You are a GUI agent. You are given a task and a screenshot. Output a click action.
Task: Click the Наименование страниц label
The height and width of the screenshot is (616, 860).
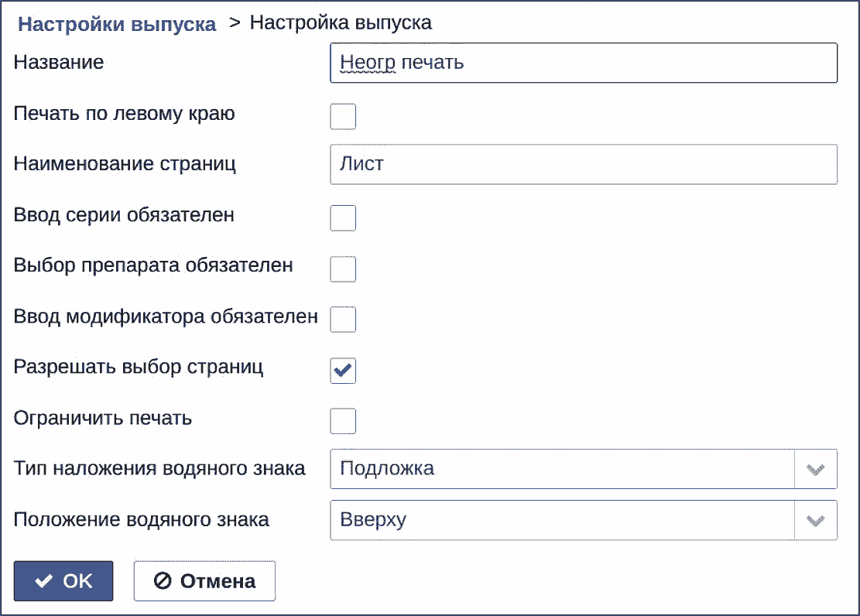[125, 164]
